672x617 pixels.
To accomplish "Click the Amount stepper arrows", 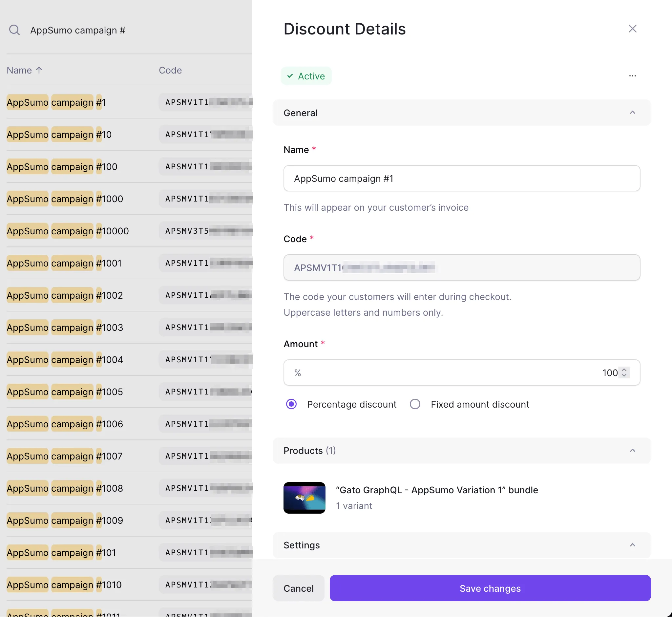I will [x=624, y=372].
